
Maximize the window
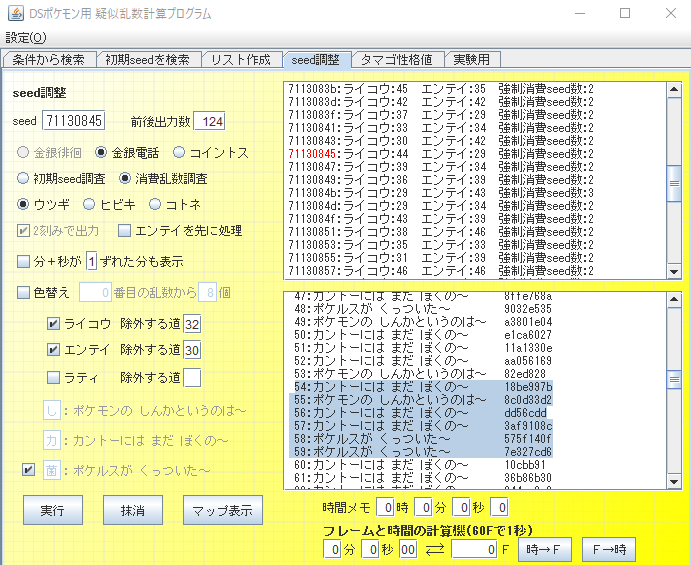point(624,13)
